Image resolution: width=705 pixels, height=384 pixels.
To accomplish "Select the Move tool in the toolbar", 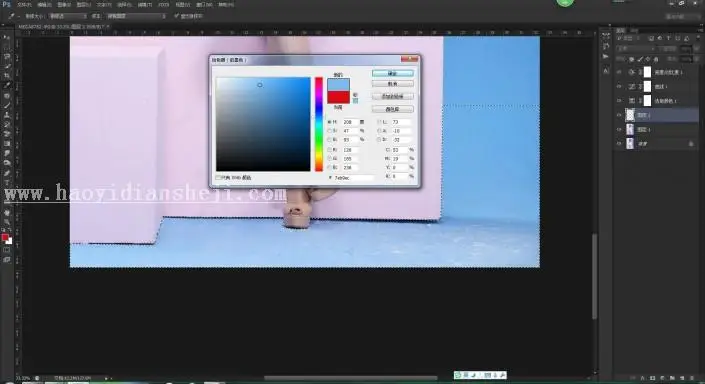I will click(7, 37).
